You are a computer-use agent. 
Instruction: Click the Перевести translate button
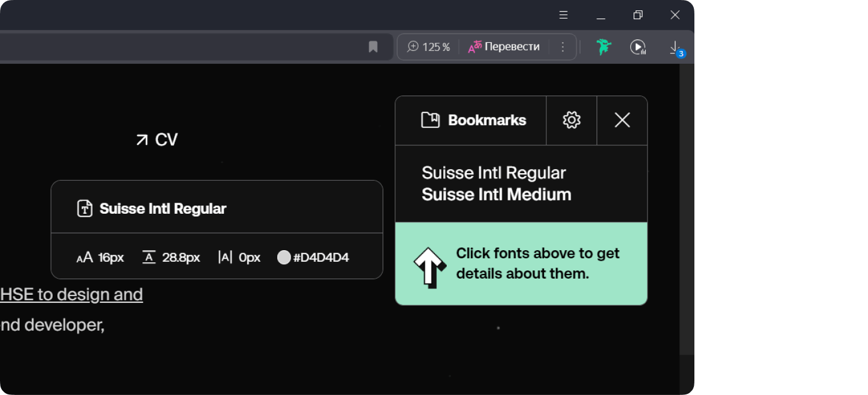pyautogui.click(x=504, y=47)
